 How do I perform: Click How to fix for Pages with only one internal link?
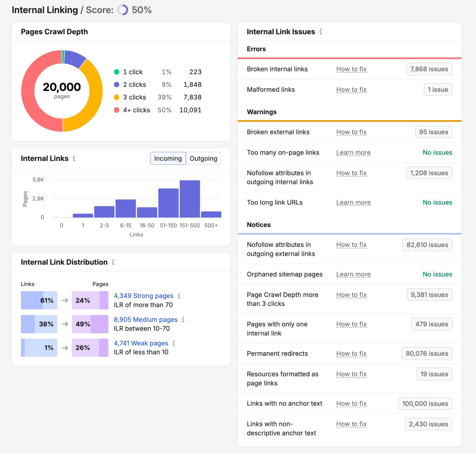tap(351, 324)
